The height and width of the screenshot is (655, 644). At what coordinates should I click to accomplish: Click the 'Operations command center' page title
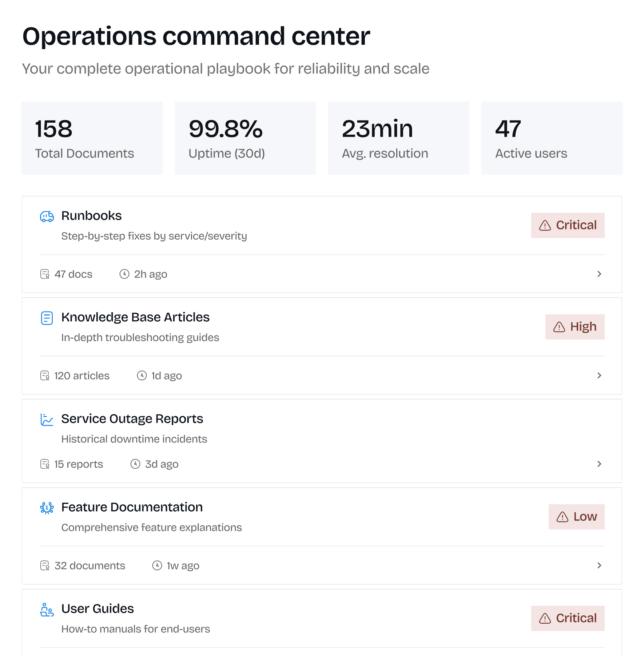196,36
